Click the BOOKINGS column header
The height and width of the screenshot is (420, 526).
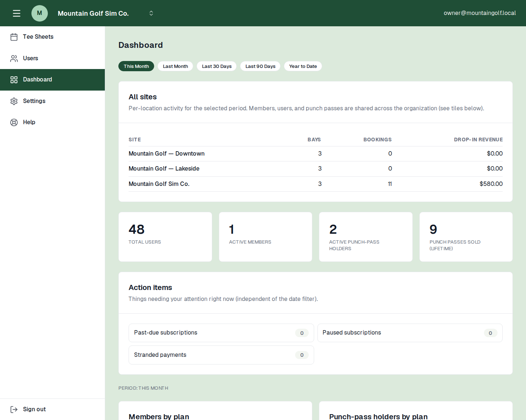377,140
